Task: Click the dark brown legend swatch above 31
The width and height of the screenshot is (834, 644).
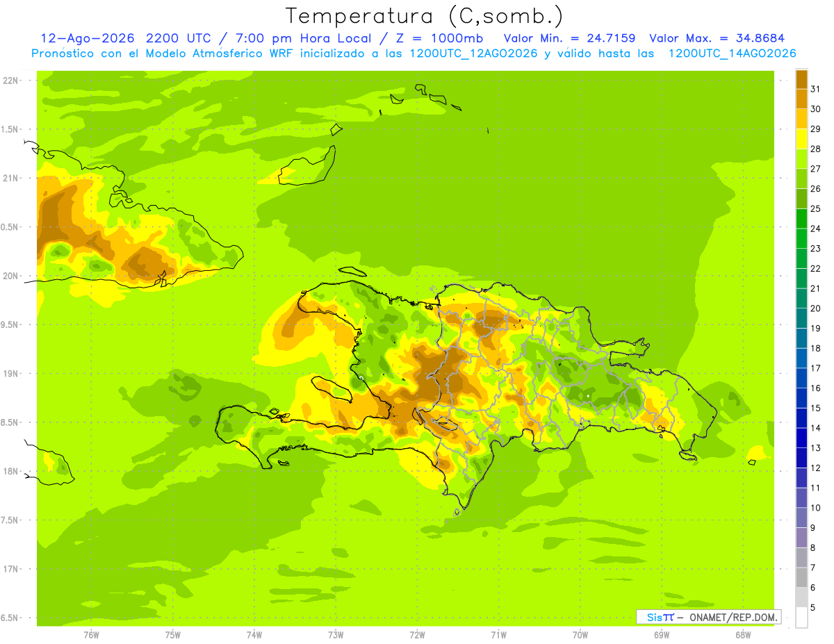Action: 801,79
